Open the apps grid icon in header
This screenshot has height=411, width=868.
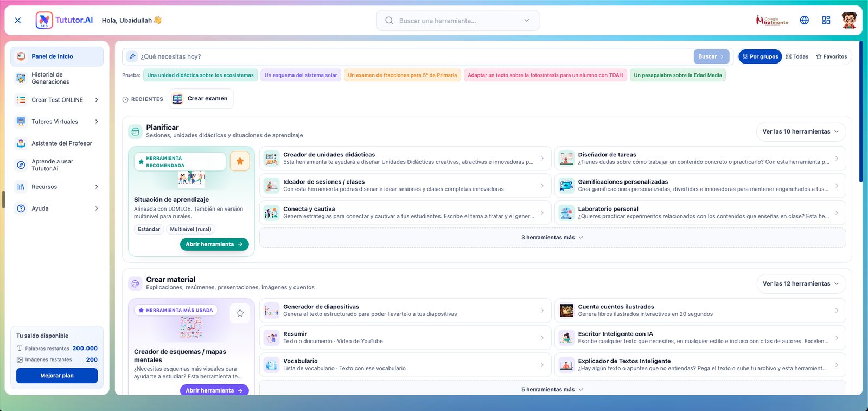pos(826,20)
